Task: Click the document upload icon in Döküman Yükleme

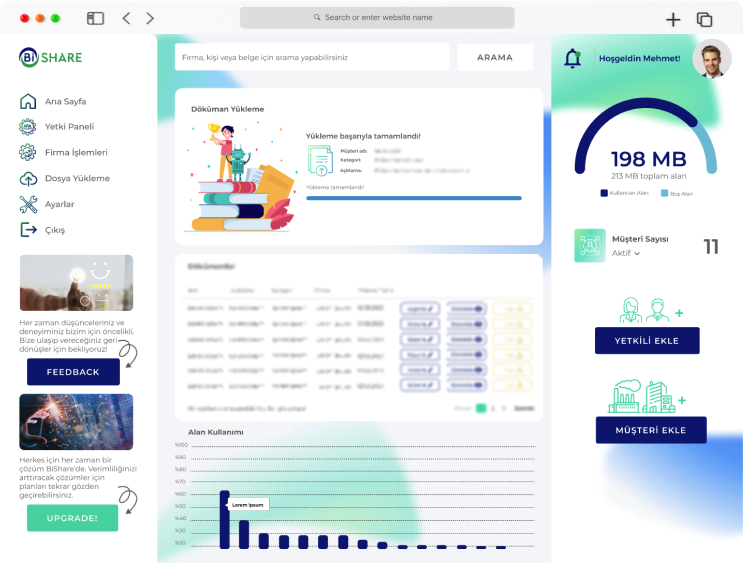Action: coord(321,160)
